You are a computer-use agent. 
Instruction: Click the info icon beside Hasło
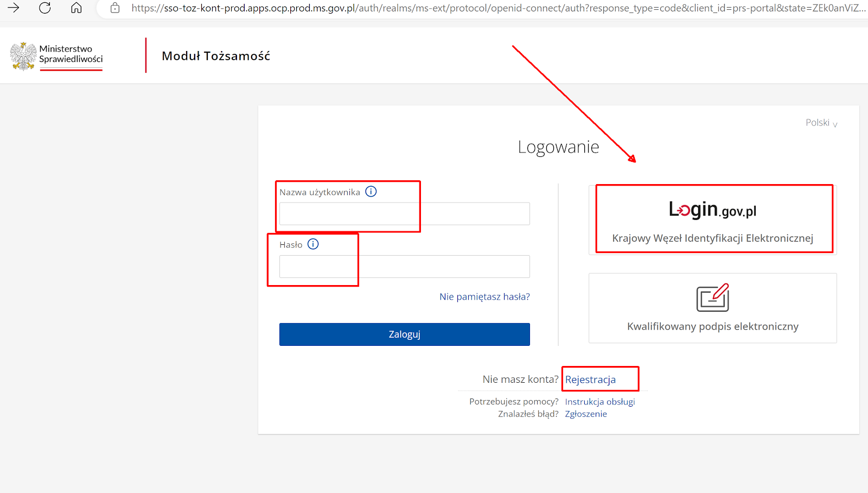pos(313,244)
